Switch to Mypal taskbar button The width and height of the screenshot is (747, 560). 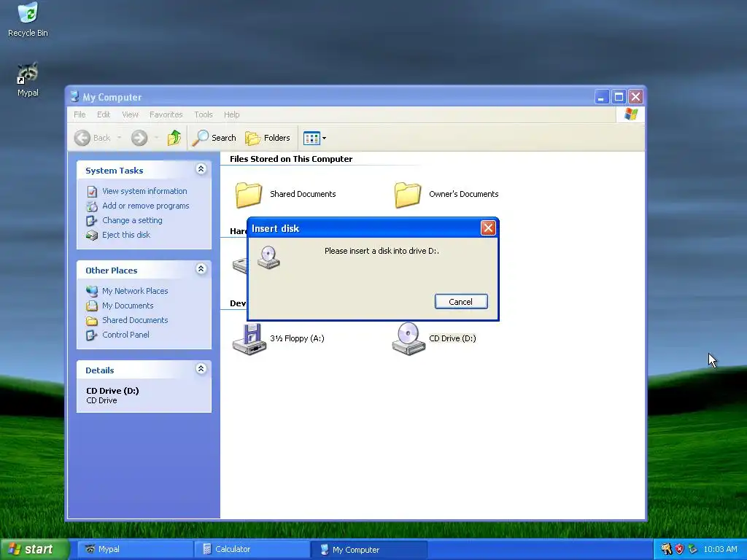pyautogui.click(x=135, y=550)
